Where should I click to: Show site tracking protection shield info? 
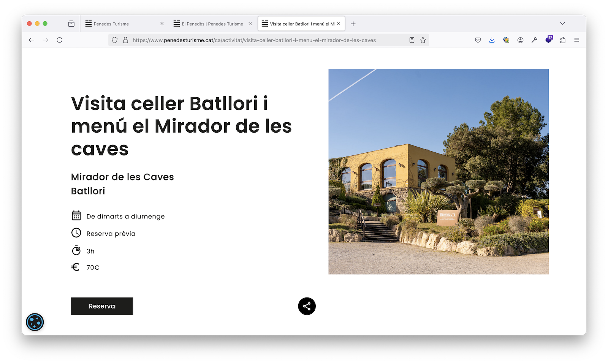(x=114, y=40)
